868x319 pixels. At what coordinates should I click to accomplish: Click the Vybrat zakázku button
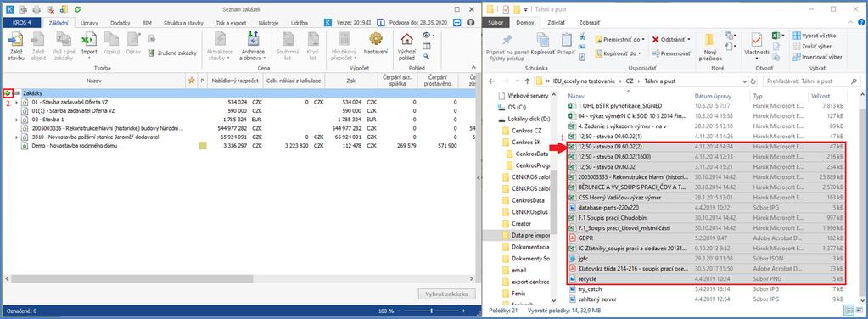448,294
